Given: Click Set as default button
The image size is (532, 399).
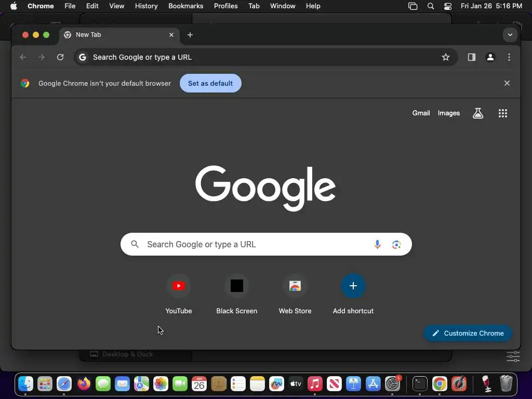Looking at the screenshot, I should tap(210, 83).
